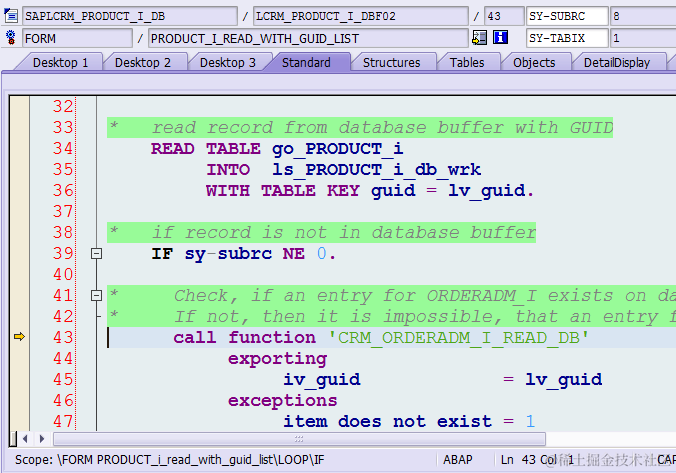Click 'exceptions' keyword on line 46
This screenshot has height=473, width=676.
[x=282, y=401]
